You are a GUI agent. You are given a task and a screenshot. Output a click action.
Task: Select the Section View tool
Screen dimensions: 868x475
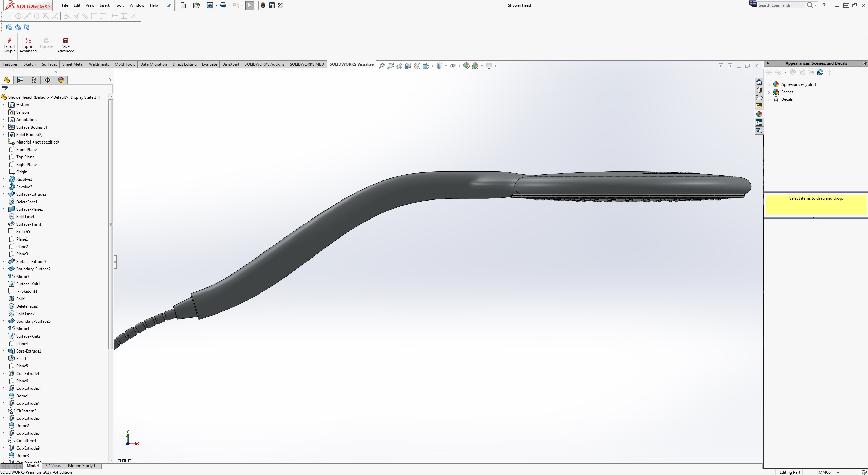click(x=408, y=66)
